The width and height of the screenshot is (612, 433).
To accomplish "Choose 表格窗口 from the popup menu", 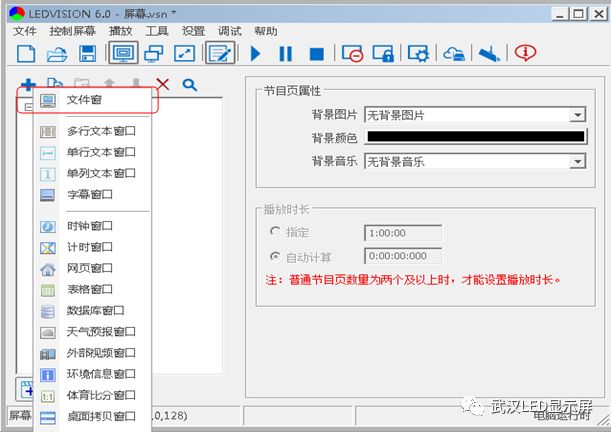I will [x=93, y=289].
